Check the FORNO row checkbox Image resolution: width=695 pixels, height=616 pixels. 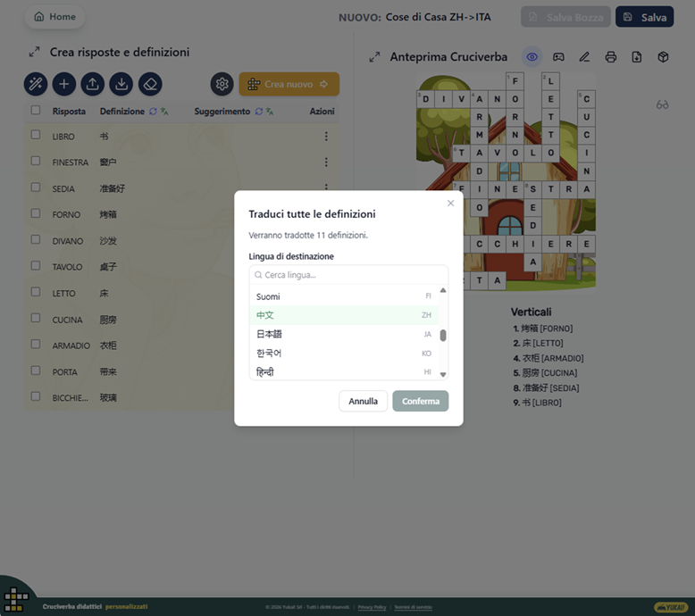pos(36,213)
